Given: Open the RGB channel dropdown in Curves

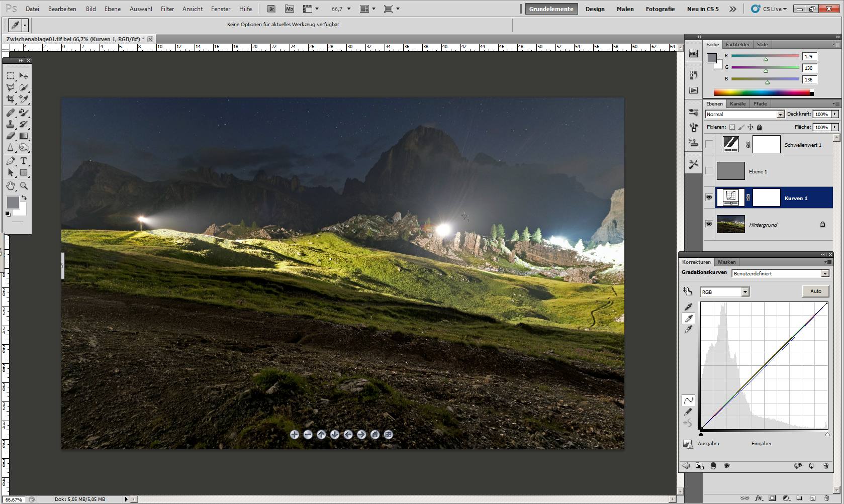Looking at the screenshot, I should pos(745,292).
